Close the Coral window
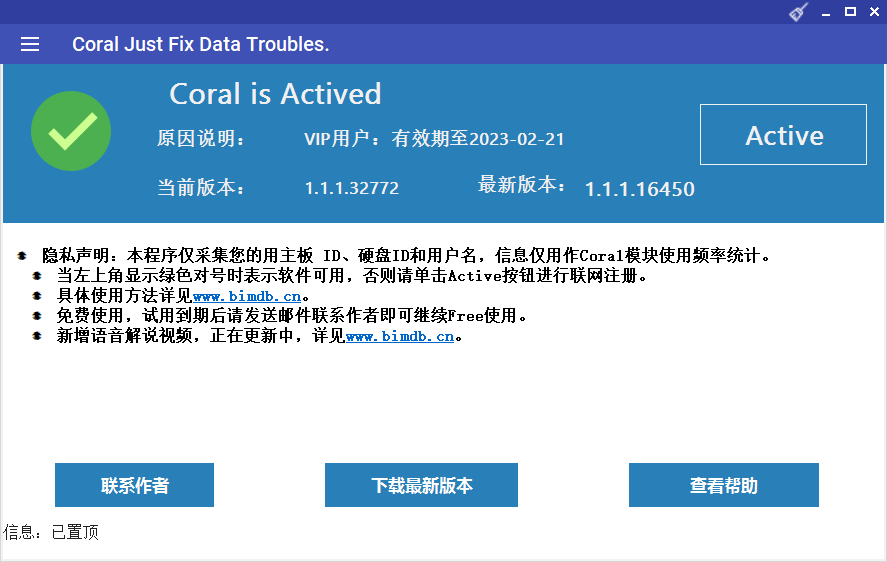This screenshot has height=562, width=887. click(875, 12)
